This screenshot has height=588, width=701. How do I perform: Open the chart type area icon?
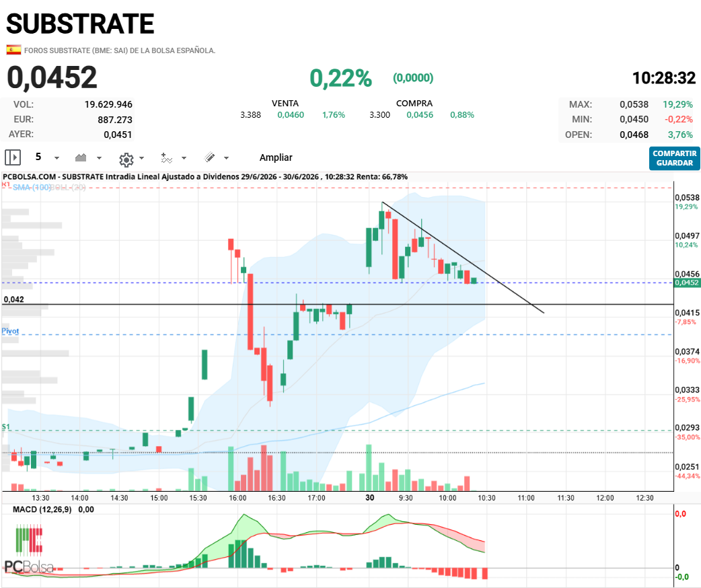coord(81,157)
